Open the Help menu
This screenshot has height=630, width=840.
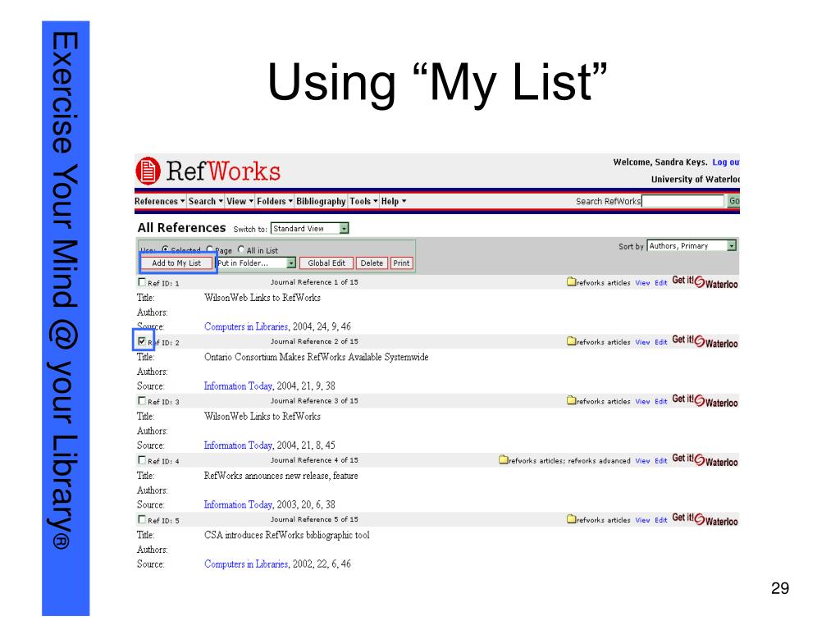coord(394,202)
